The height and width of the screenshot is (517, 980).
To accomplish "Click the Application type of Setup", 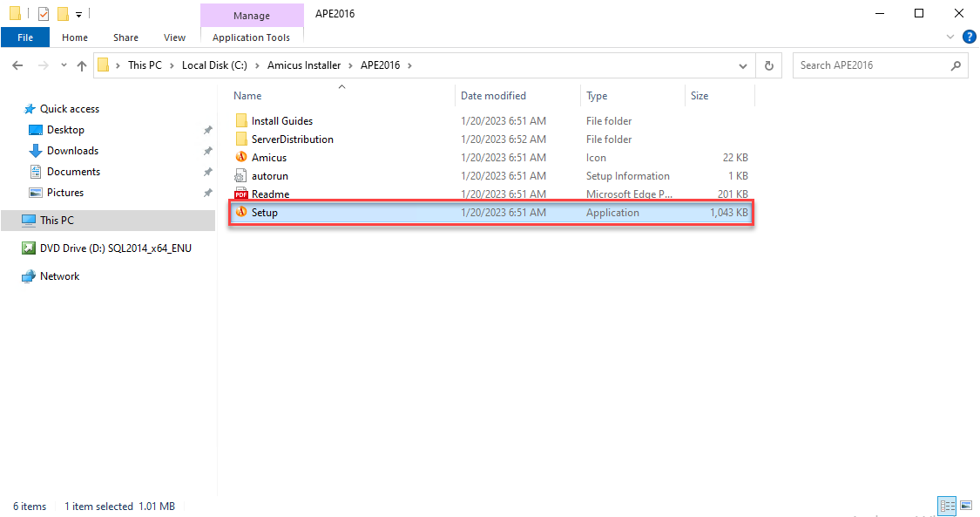I will pyautogui.click(x=612, y=213).
